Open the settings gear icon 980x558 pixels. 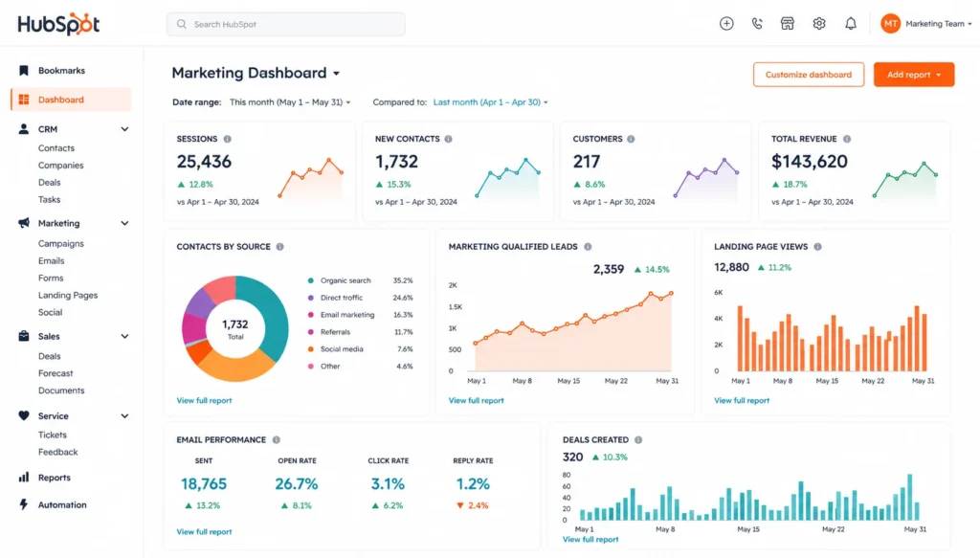coord(819,24)
